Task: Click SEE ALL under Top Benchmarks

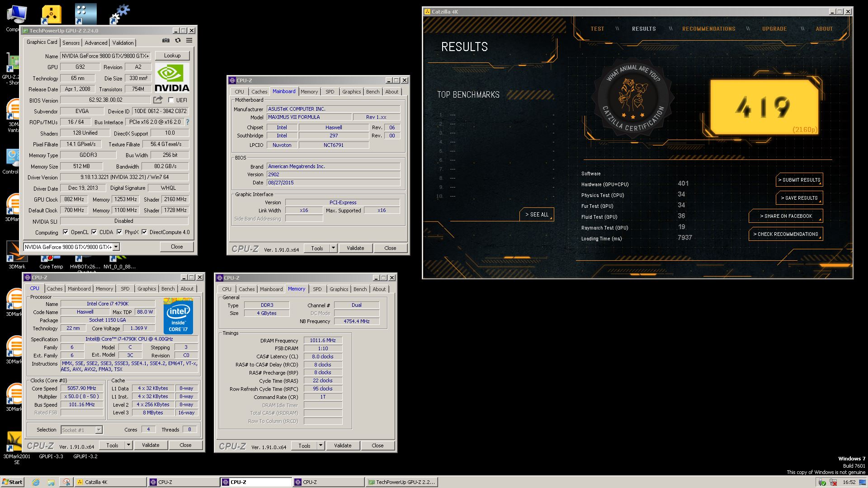Action: pos(537,215)
